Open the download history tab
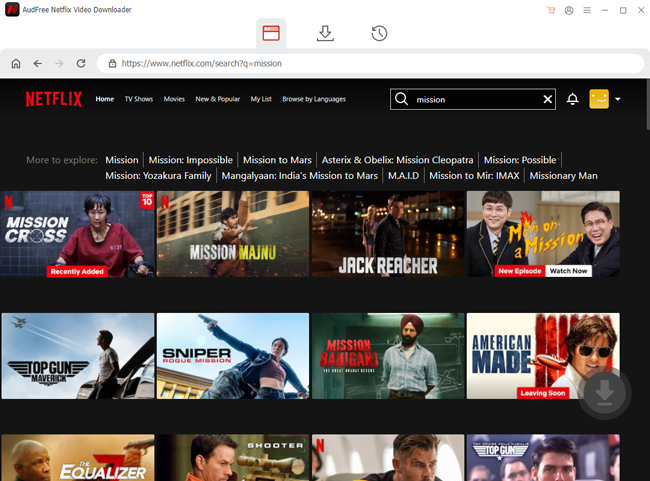This screenshot has height=481, width=650. click(379, 33)
